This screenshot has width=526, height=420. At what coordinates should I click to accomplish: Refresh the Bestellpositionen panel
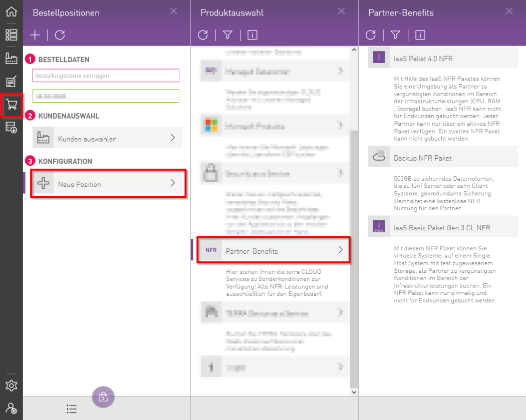(x=60, y=35)
